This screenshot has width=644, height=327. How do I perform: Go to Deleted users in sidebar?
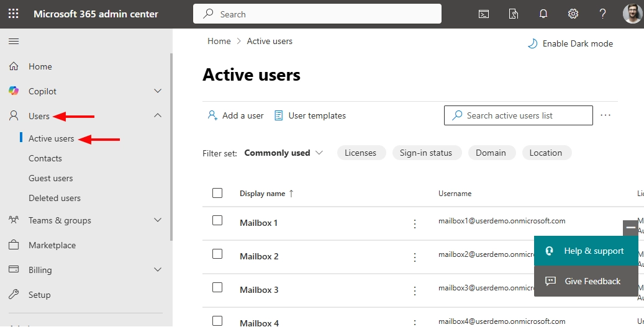point(55,198)
